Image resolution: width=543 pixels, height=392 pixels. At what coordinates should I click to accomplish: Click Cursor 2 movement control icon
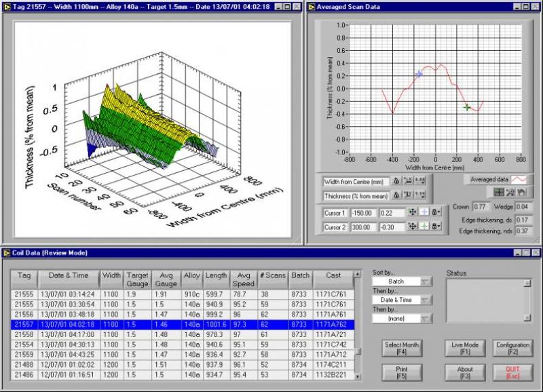[413, 227]
